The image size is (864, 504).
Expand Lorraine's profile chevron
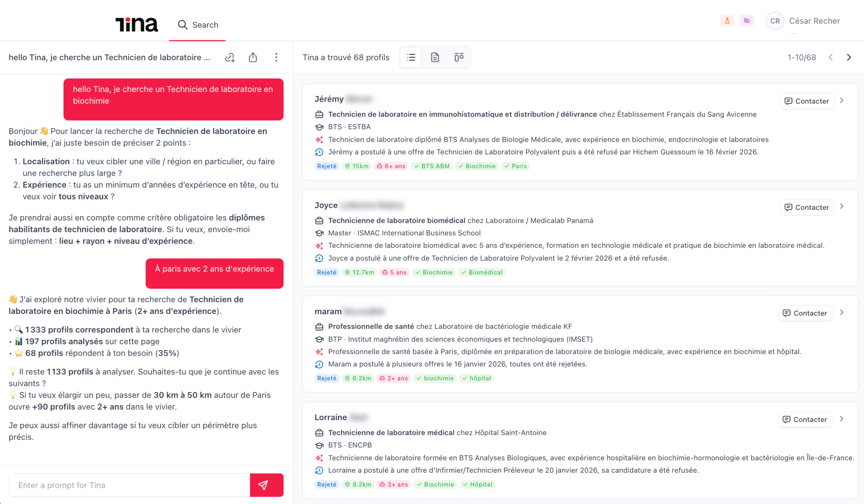(x=842, y=419)
